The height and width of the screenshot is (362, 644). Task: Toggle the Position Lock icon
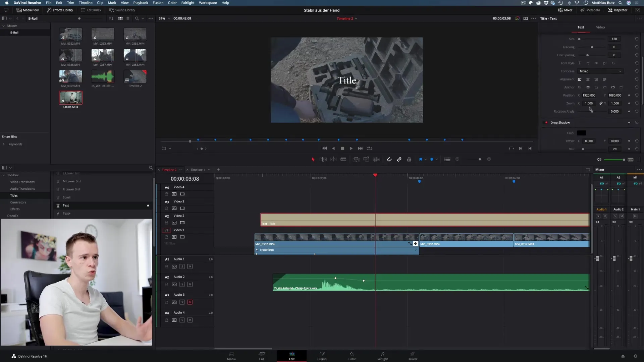(x=409, y=159)
